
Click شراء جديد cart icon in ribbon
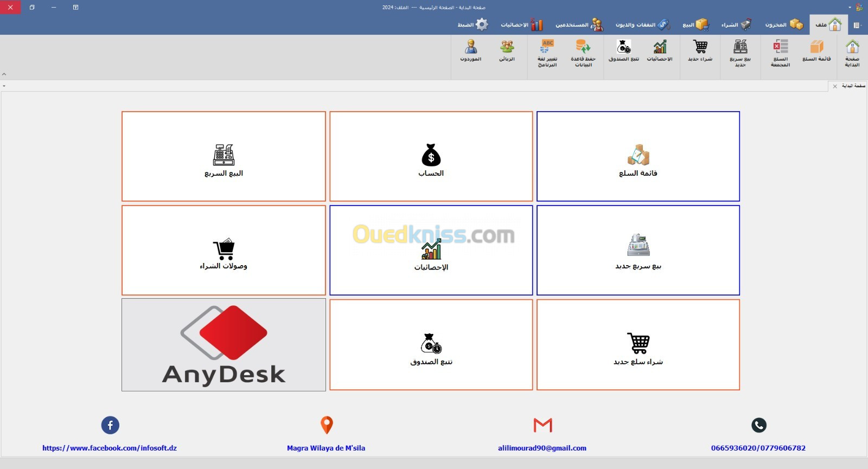pos(700,51)
